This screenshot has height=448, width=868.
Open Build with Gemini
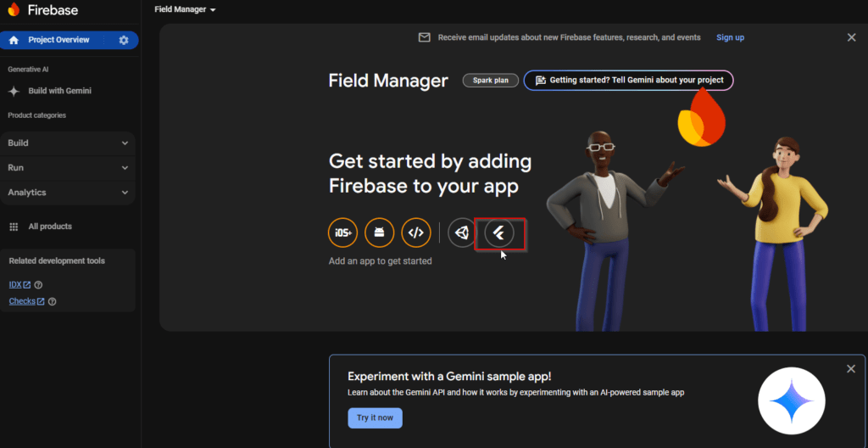(x=60, y=91)
